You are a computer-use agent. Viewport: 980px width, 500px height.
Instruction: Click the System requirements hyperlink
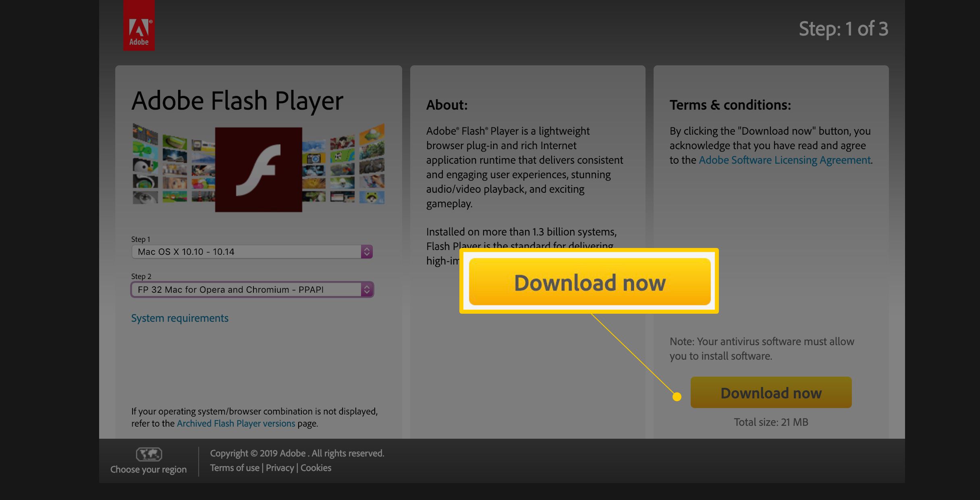pyautogui.click(x=179, y=317)
